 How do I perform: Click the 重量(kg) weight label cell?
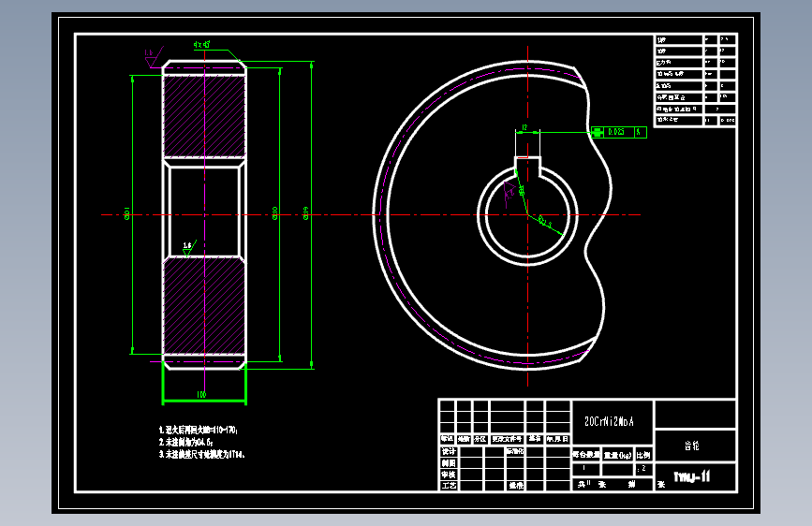(x=618, y=455)
